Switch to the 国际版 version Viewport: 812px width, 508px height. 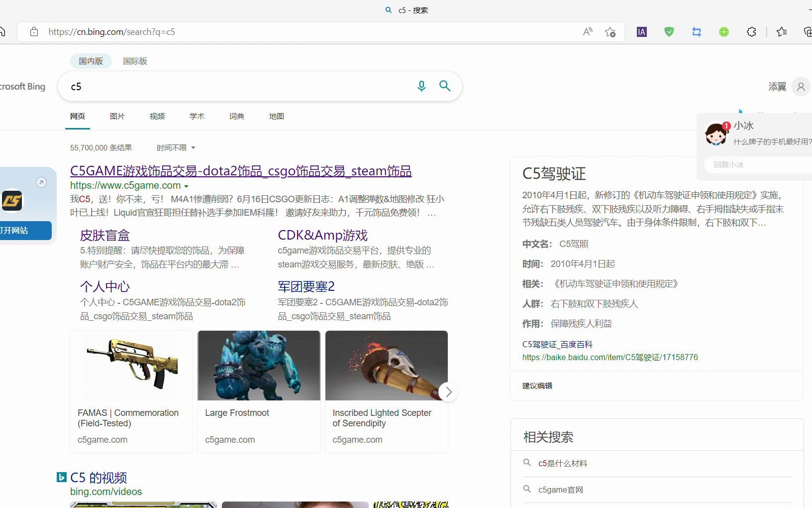coord(135,61)
